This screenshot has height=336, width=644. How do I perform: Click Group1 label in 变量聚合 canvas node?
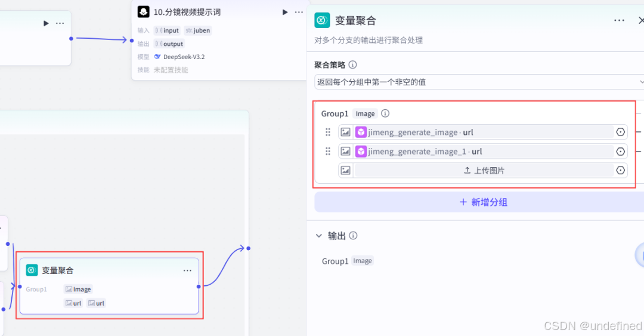(x=36, y=289)
